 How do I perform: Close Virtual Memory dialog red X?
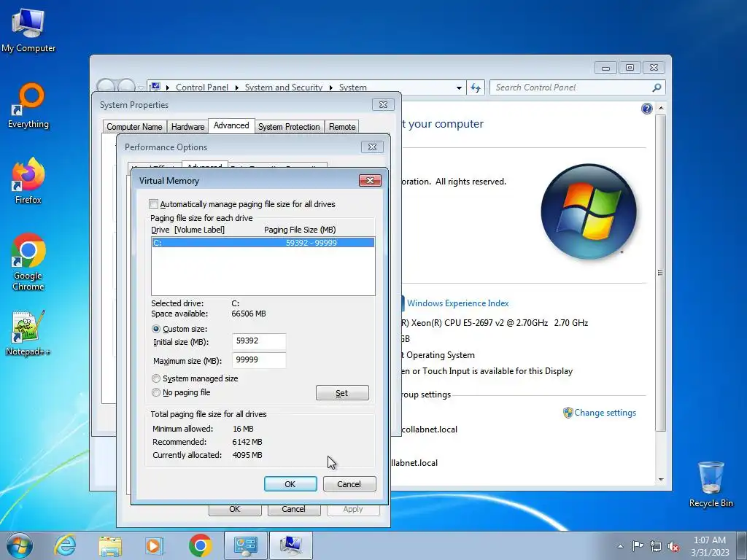tap(370, 181)
